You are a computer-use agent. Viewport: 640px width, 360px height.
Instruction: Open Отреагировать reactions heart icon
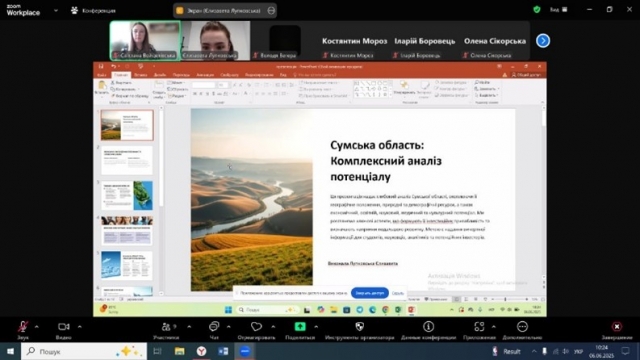tap(256, 327)
